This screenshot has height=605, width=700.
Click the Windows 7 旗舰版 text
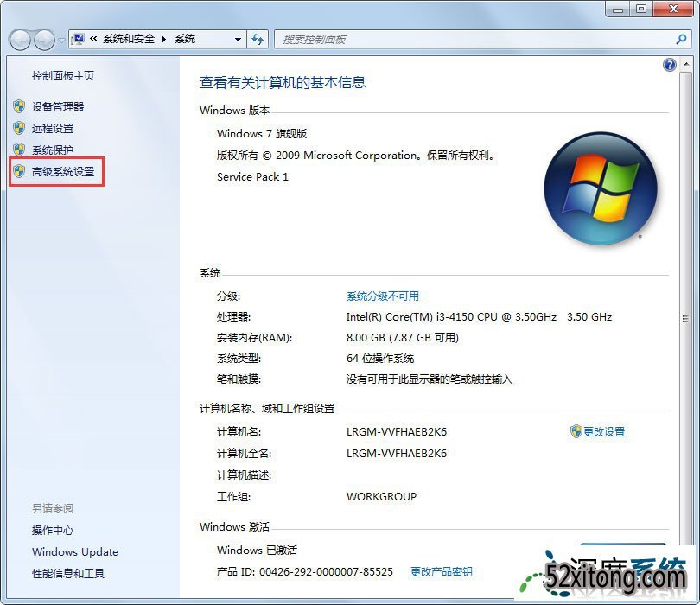[262, 133]
